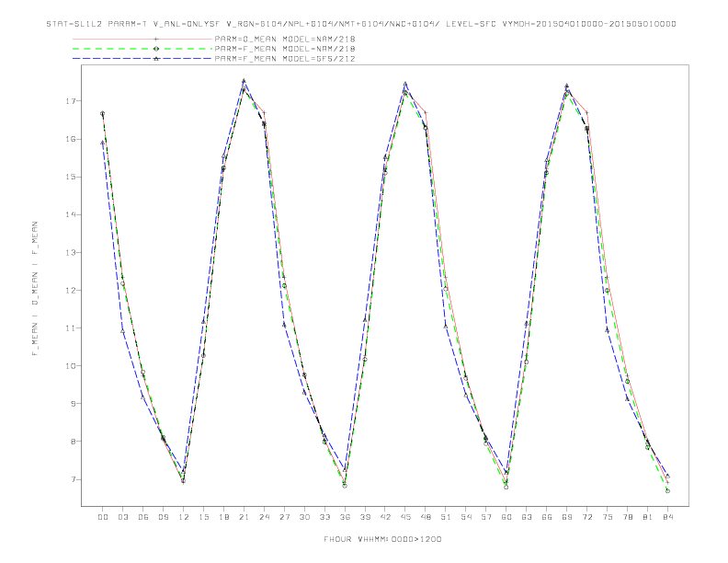Click the x-axis forecast hour label '60'
Image resolution: width=728 pixels, height=563 pixels.
(506, 517)
